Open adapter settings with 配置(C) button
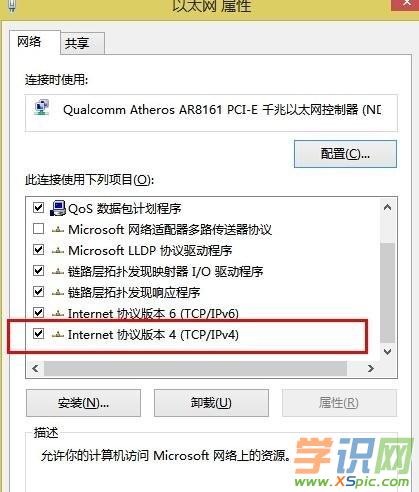419x492 pixels. (345, 154)
